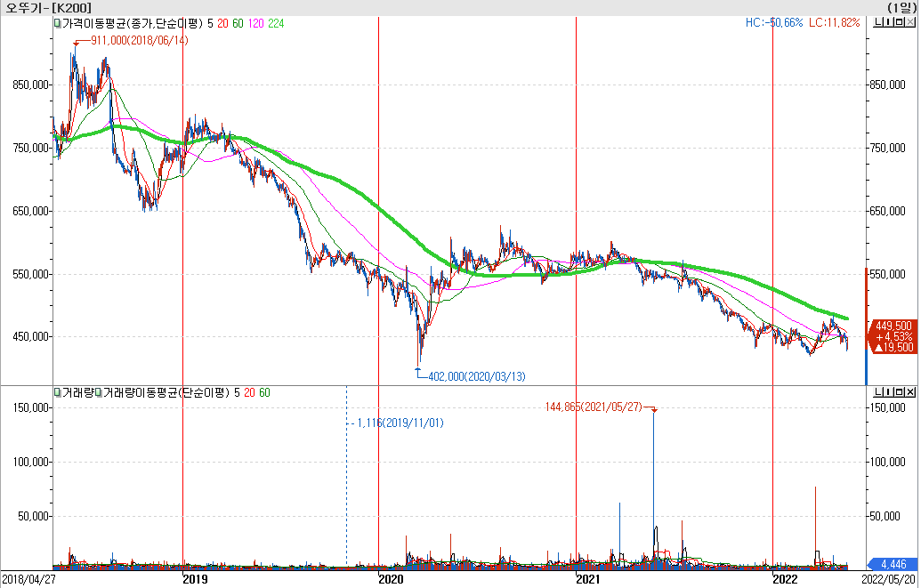The height and width of the screenshot is (588, 921).
Task: Click the 911,000(2018/06/14) high price annotation
Action: (139, 41)
